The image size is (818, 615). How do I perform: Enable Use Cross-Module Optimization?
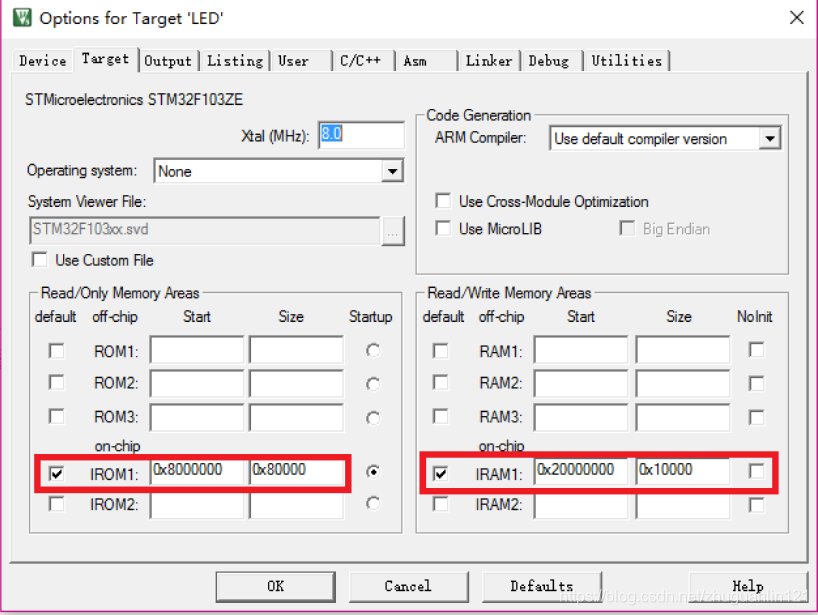click(x=443, y=201)
